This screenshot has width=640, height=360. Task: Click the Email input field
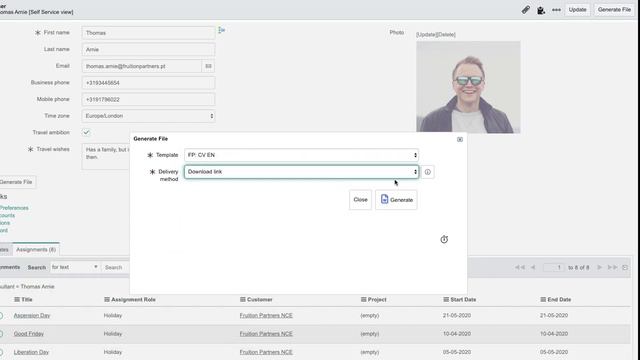pos(141,66)
